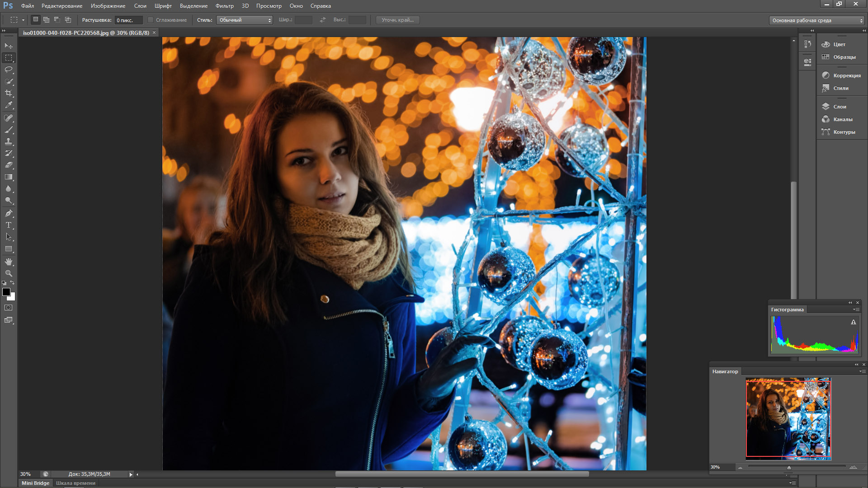
Task: Open the Стиль dropdown
Action: [244, 20]
